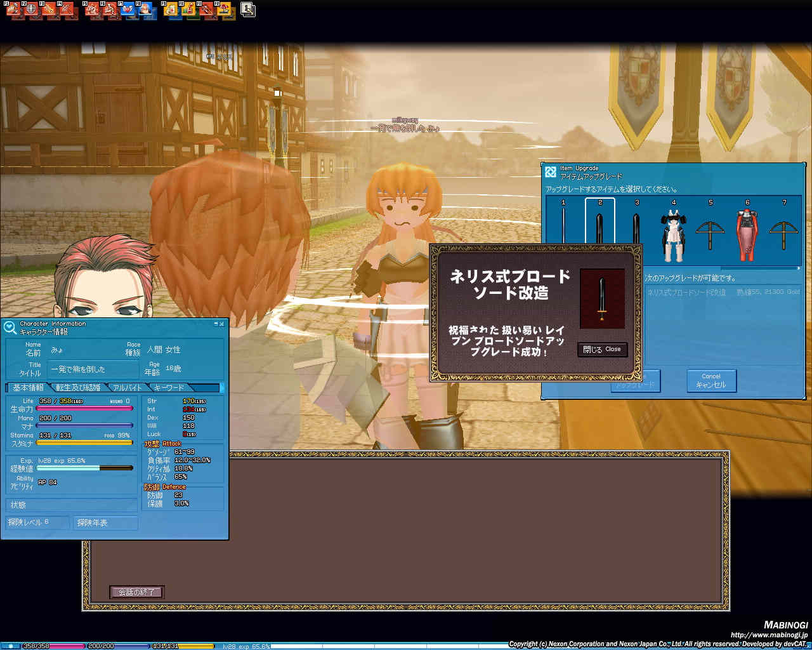
Task: Open the hotkey bar settings icon
Action: pyautogui.click(x=249, y=10)
